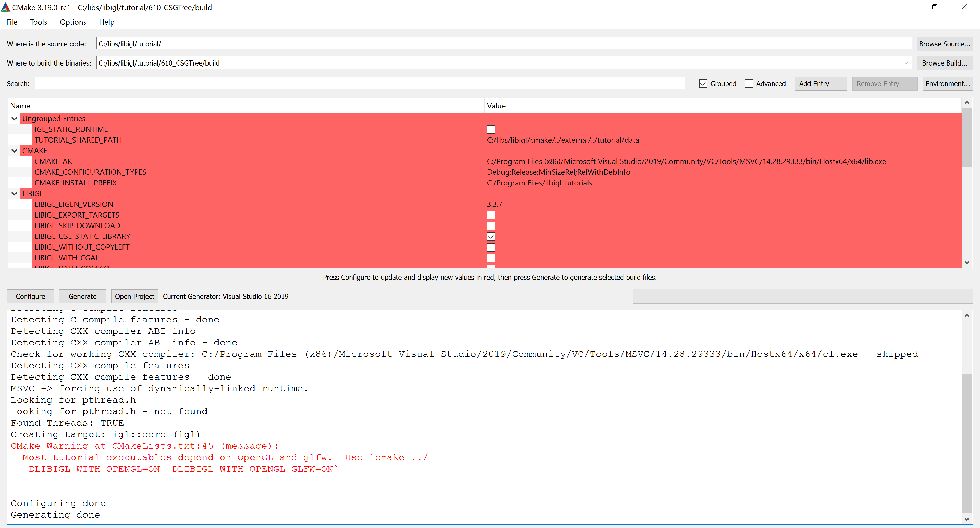Enable IGL_STATIC_RUNTIME
Screen dimensions: 980x528
(491, 129)
